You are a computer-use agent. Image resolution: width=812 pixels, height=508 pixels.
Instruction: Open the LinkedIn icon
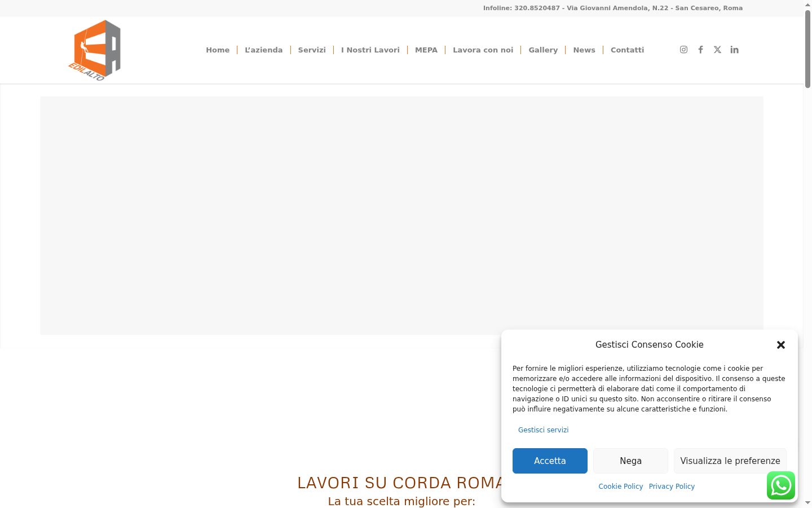coord(734,50)
